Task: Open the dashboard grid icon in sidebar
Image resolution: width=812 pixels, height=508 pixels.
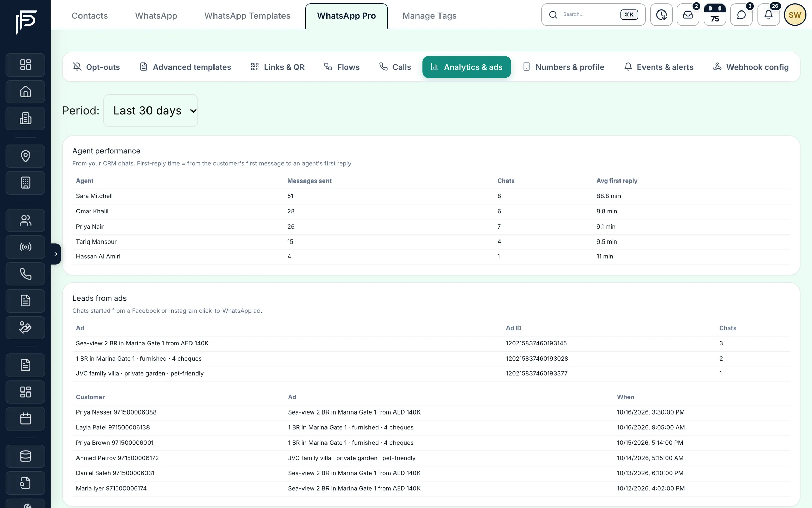Action: pos(25,65)
